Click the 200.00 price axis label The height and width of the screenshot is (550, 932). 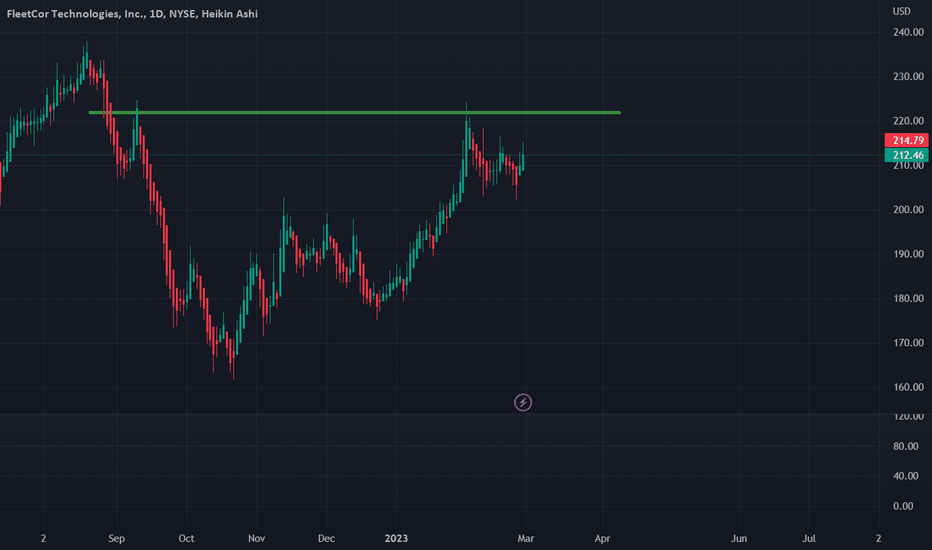click(x=908, y=209)
